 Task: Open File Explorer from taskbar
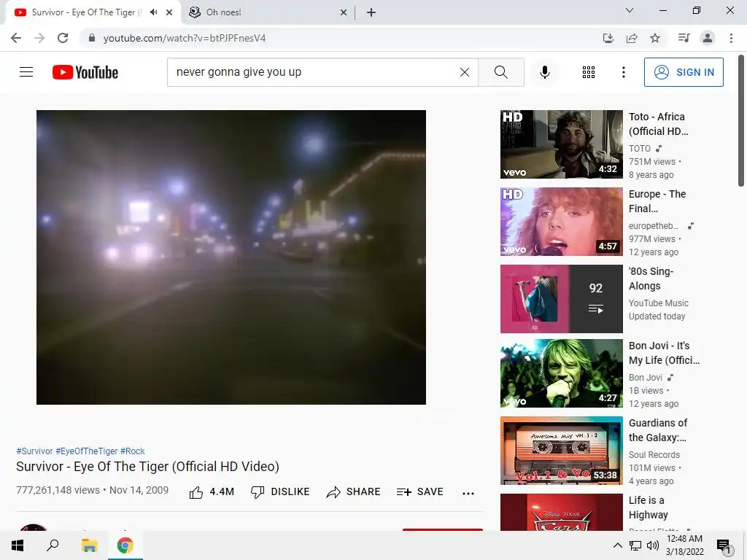pos(89,545)
